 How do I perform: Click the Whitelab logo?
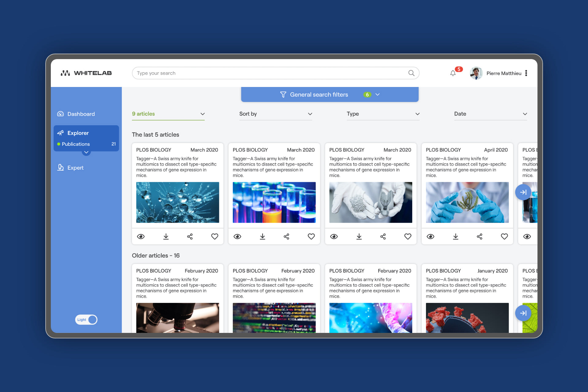86,73
